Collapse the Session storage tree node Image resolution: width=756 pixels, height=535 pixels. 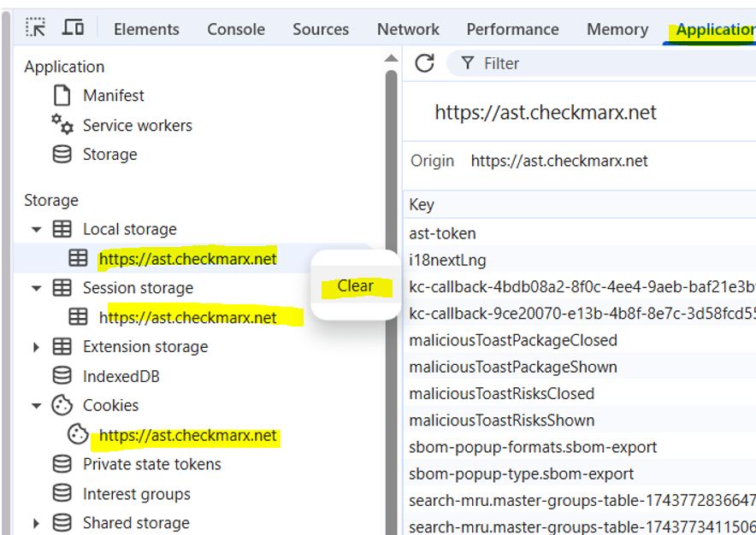[37, 288]
